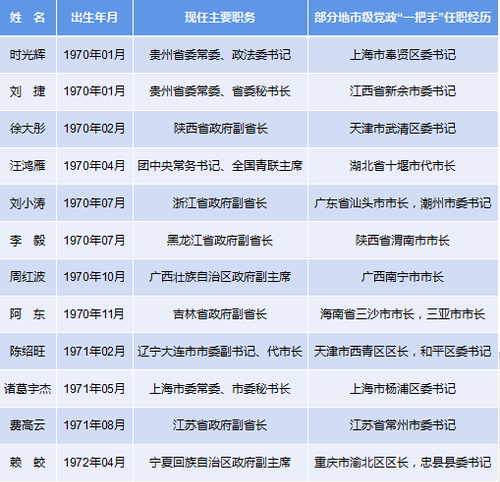Select the name cell 刘捷

click(28, 91)
